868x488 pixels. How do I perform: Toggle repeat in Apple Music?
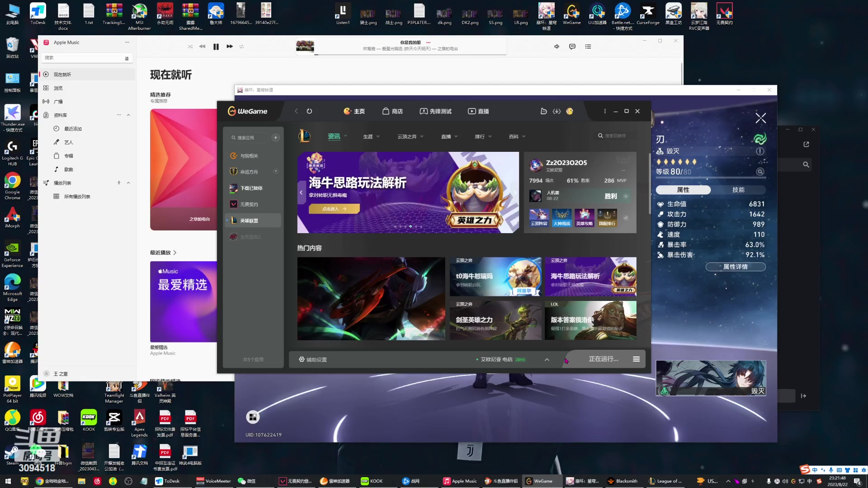click(x=241, y=47)
